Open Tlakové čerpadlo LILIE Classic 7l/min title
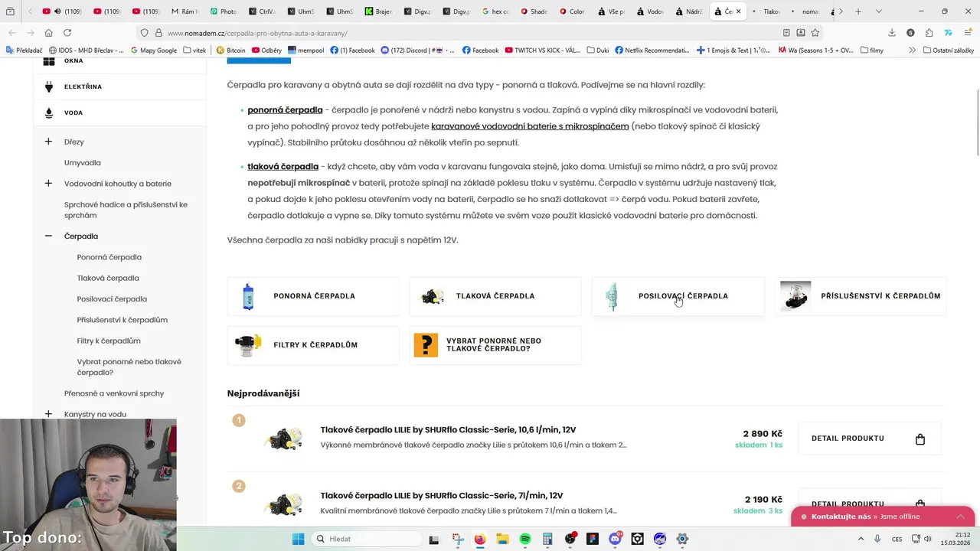The width and height of the screenshot is (980, 551). pyautogui.click(x=442, y=496)
